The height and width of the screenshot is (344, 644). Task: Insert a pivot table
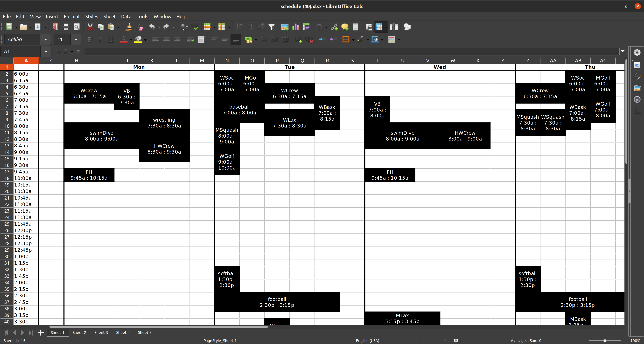(306, 27)
